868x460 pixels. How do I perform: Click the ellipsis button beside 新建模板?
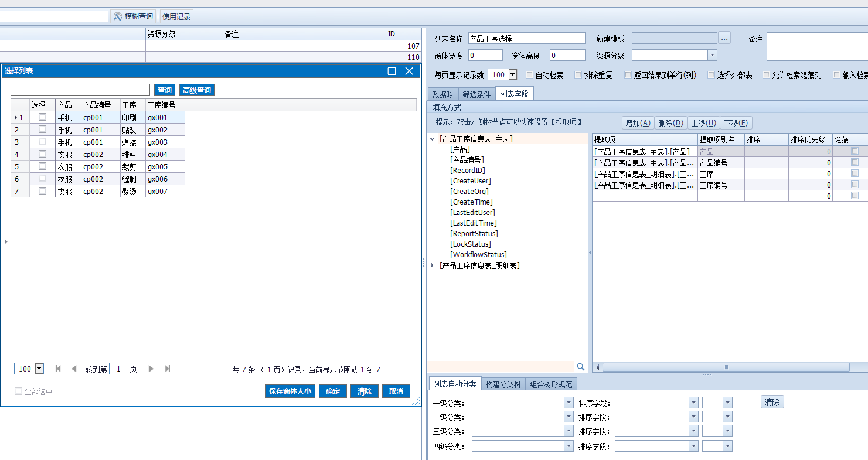tap(725, 38)
